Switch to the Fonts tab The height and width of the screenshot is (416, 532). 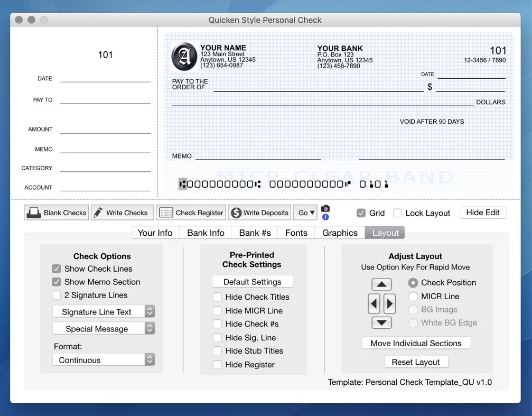point(296,233)
